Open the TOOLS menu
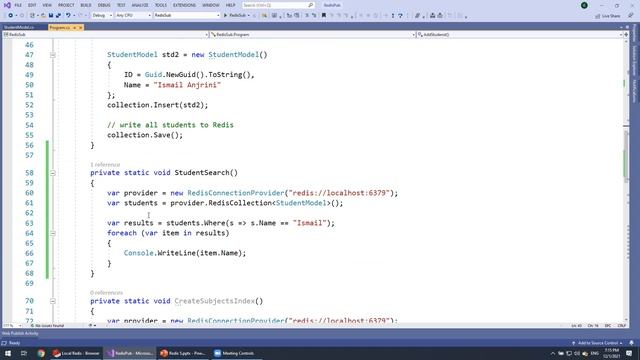Screen dimensions: 640x360 (161, 5)
